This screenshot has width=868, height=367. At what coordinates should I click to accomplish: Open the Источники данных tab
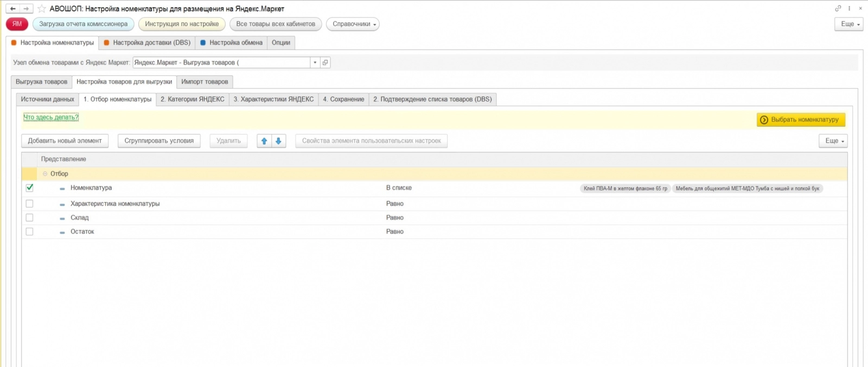(47, 99)
